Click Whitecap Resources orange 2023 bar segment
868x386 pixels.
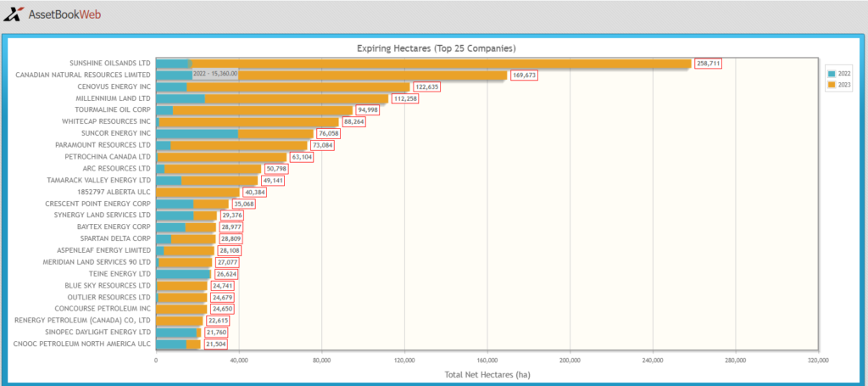pyautogui.click(x=248, y=122)
